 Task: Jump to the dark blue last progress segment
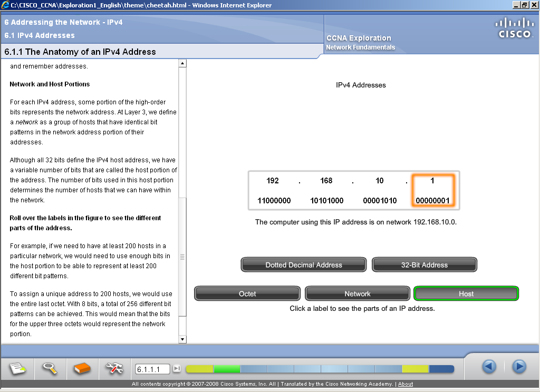pos(441,369)
